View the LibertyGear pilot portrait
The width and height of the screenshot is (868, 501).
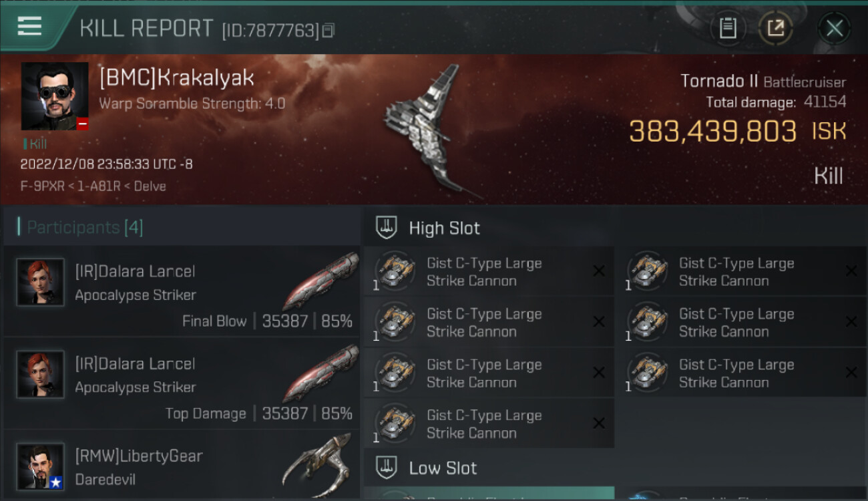click(x=41, y=466)
